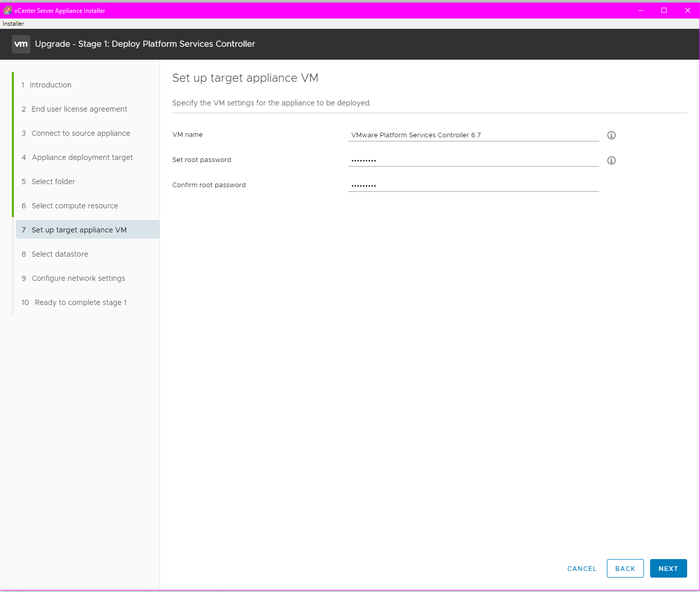Viewport: 700px width, 592px height.
Task: Select the End user license agreement step
Action: pos(79,109)
